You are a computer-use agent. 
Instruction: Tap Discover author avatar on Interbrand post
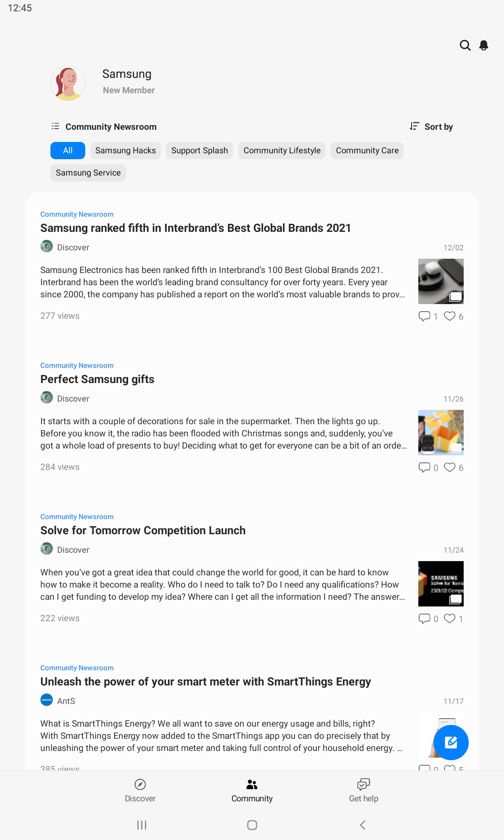click(x=47, y=246)
